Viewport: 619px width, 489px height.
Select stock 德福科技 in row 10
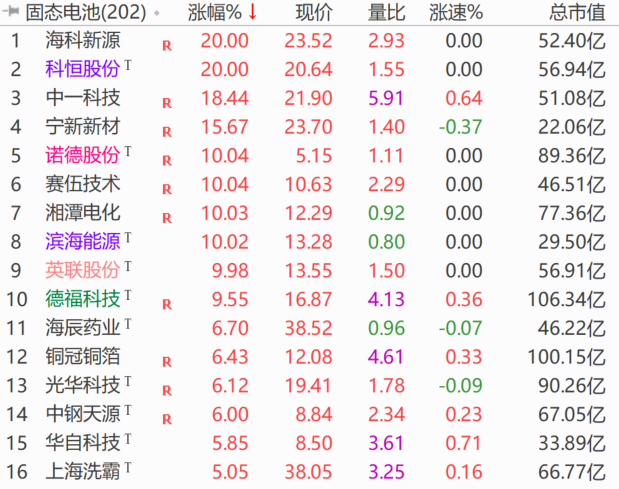point(83,299)
